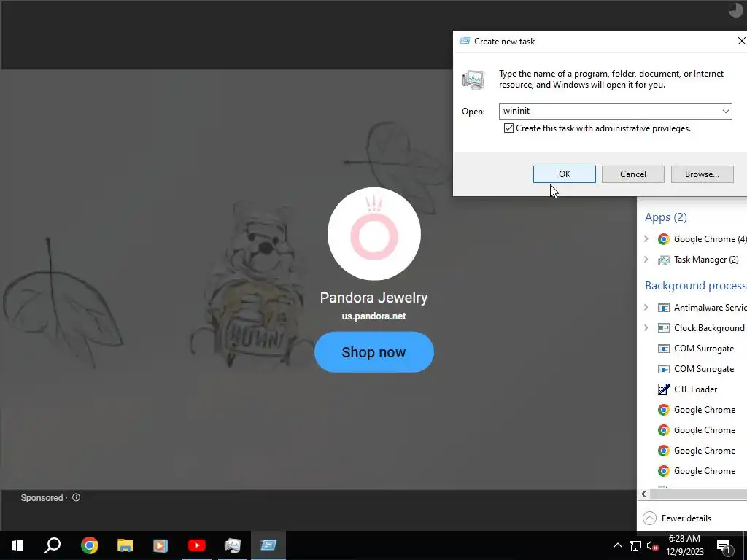Click the Sponsored label
Screen dimensions: 747x560
click(42, 497)
